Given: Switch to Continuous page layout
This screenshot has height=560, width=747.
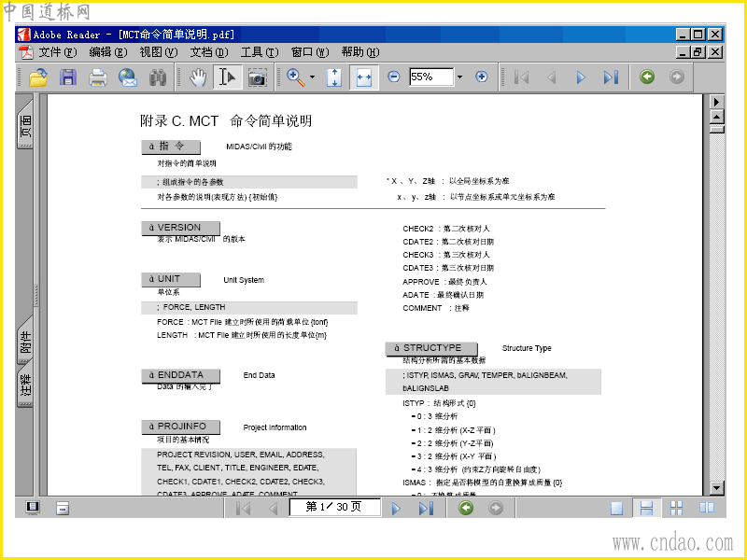Looking at the screenshot, I should point(646,508).
